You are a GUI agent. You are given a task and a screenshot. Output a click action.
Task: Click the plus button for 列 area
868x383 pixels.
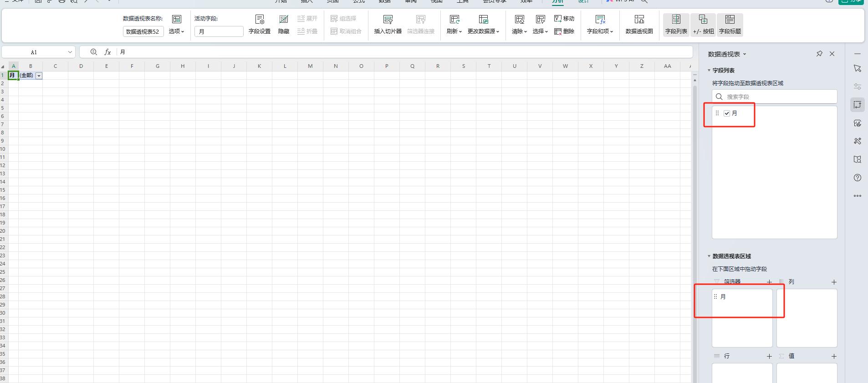tap(834, 282)
